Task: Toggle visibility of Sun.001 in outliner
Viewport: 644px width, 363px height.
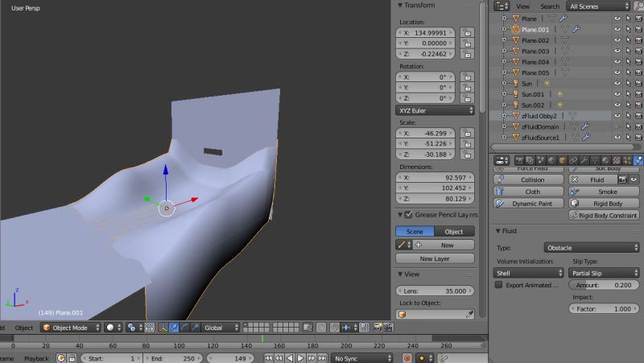Action: 617,94
